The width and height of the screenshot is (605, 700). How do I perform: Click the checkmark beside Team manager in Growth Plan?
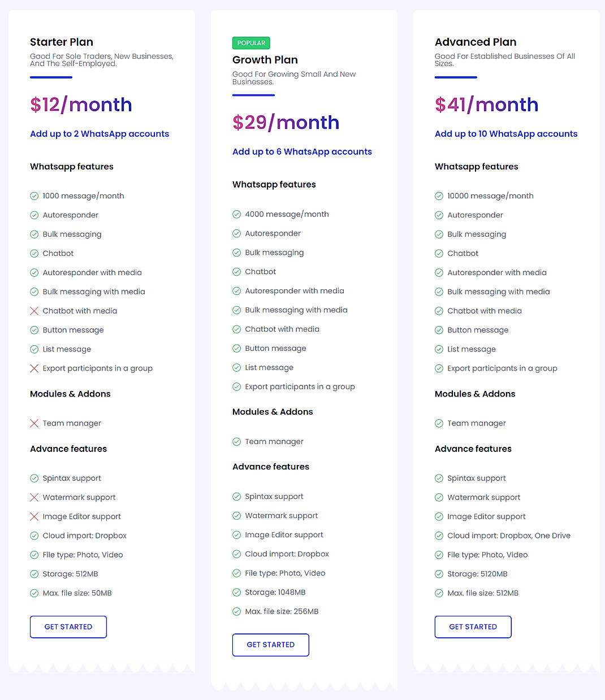coord(236,441)
